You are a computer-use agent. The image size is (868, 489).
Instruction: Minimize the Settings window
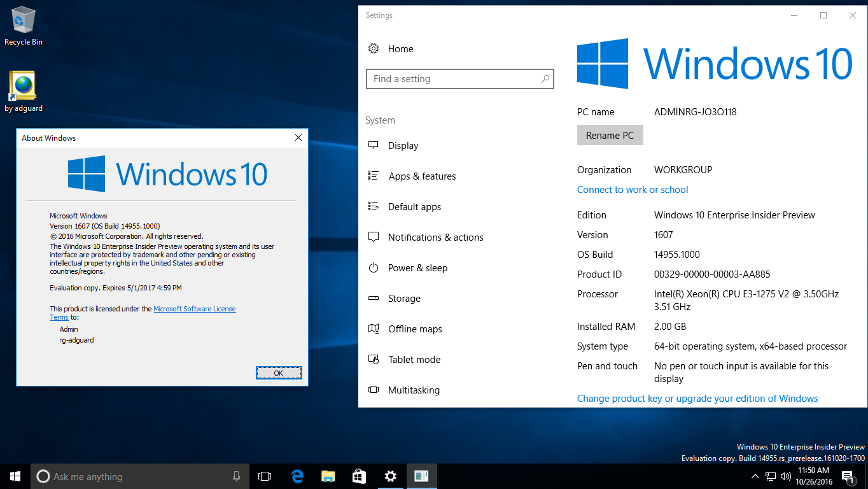pyautogui.click(x=794, y=15)
